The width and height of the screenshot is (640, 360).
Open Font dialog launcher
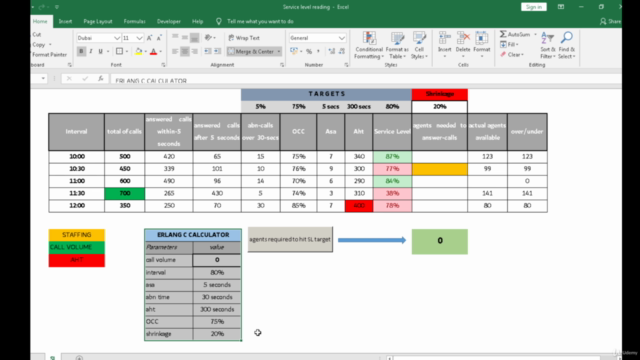pos(163,65)
